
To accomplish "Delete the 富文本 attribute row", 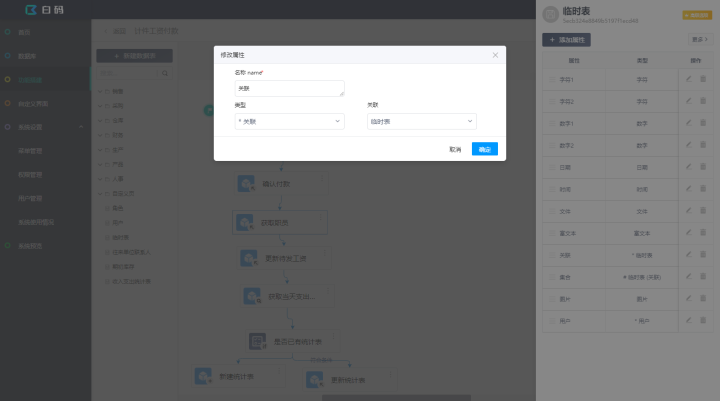I will point(703,232).
